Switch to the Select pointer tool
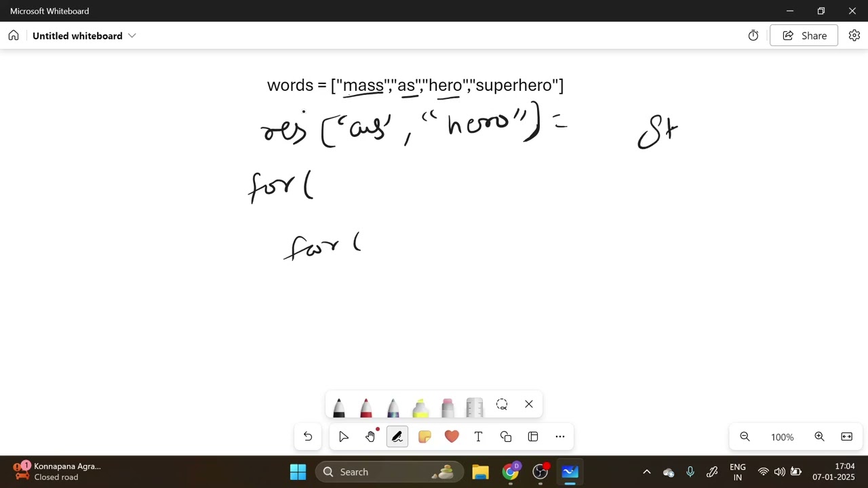Image resolution: width=868 pixels, height=488 pixels. coord(344,437)
